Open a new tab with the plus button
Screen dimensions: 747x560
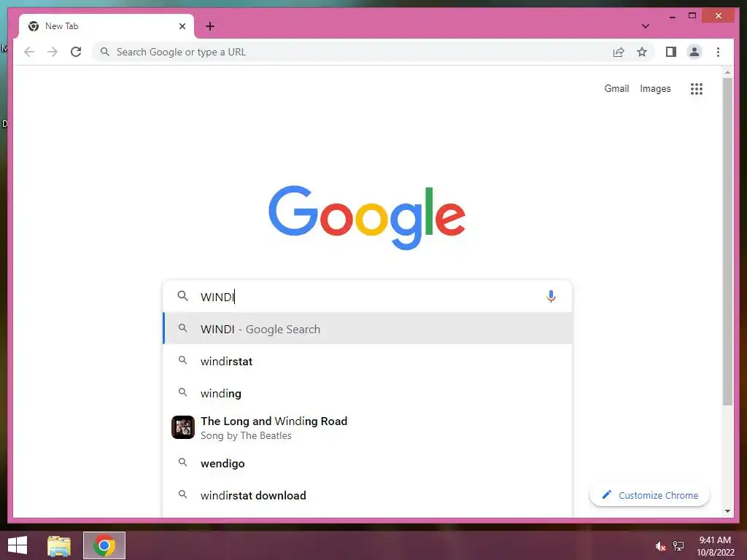point(209,26)
